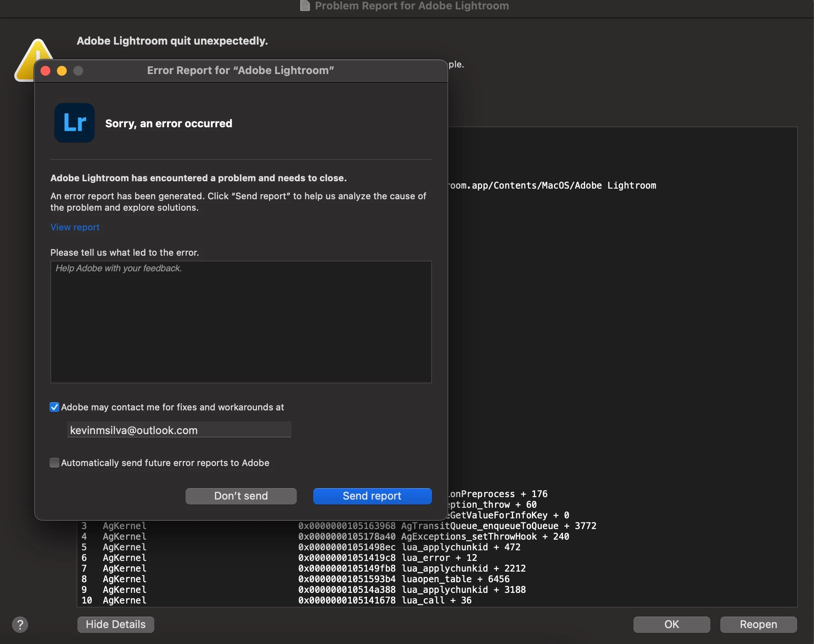Image resolution: width=814 pixels, height=644 pixels.
Task: Click the Error Report dialog title bar
Action: pos(240,71)
